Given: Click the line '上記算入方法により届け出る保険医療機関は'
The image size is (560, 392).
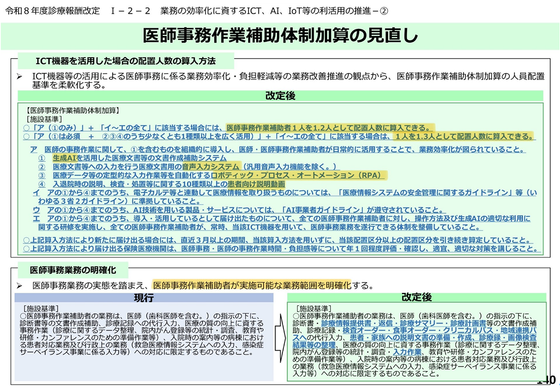Looking at the screenshot, I should coord(281,249).
